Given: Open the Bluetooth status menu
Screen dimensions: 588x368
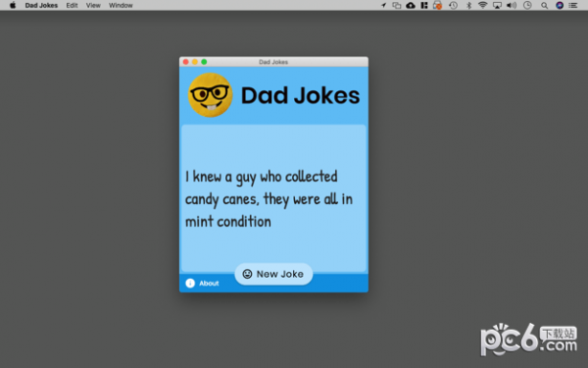Looking at the screenshot, I should click(468, 5).
